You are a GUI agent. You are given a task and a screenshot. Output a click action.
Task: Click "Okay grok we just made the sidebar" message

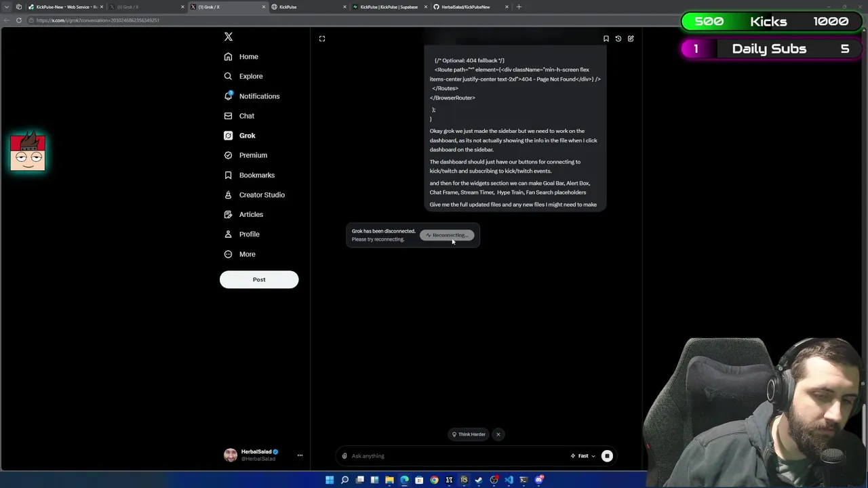[513, 140]
